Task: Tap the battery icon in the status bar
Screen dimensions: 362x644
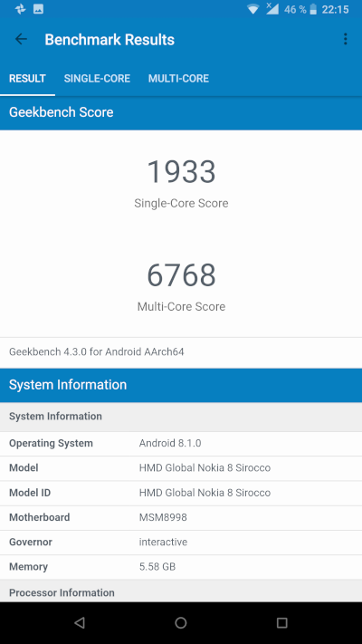Action: (x=313, y=9)
